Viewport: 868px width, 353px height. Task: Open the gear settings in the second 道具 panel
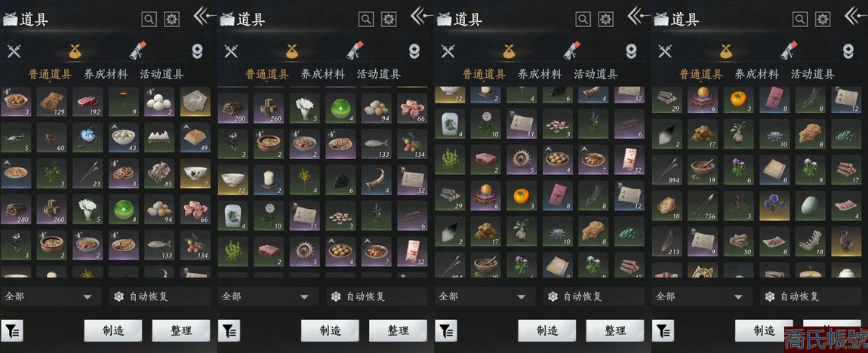(x=389, y=20)
